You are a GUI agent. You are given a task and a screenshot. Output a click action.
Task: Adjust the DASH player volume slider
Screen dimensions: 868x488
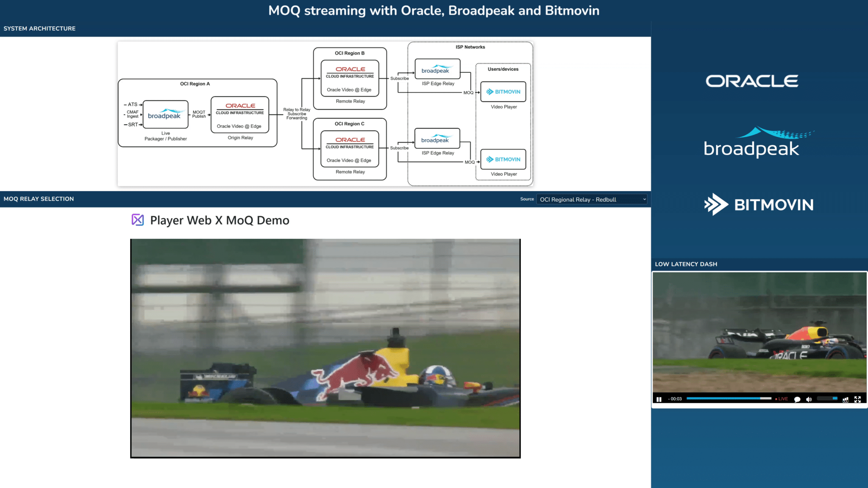pyautogui.click(x=827, y=399)
